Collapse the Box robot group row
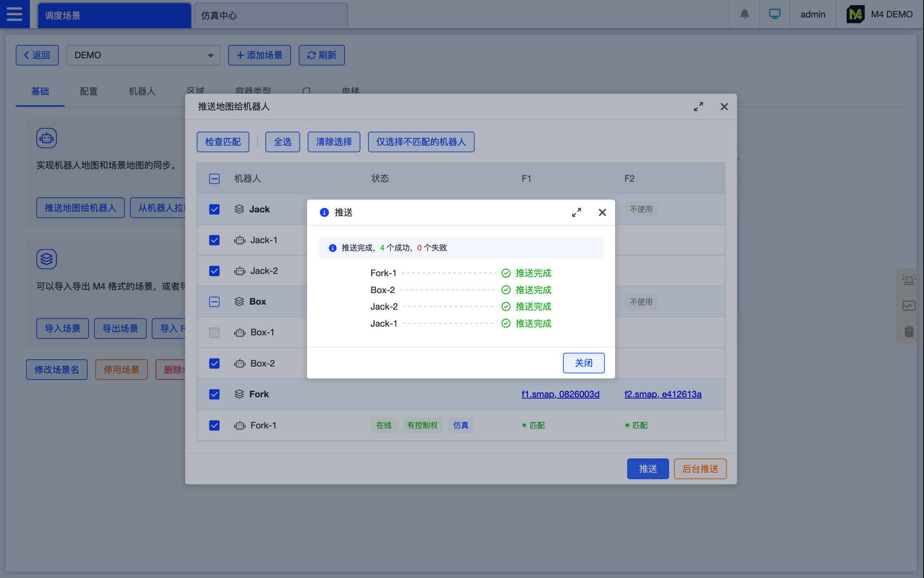This screenshot has width=924, height=578. click(239, 301)
